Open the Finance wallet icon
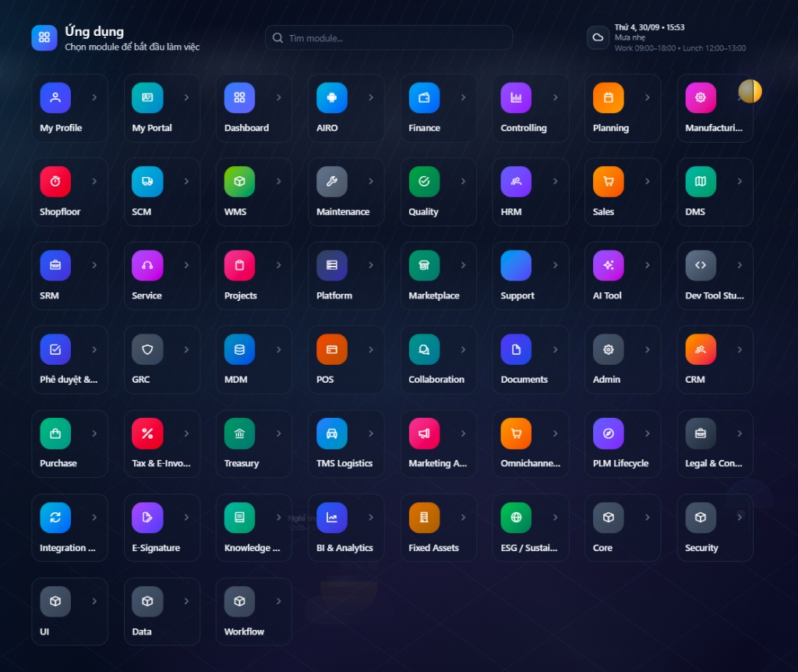 424,97
